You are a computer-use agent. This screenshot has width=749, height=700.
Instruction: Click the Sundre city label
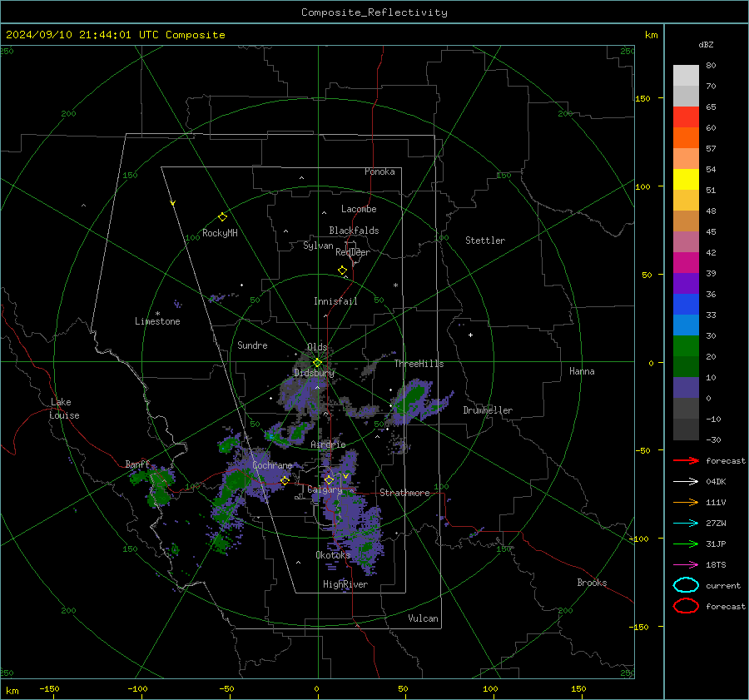pyautogui.click(x=252, y=345)
